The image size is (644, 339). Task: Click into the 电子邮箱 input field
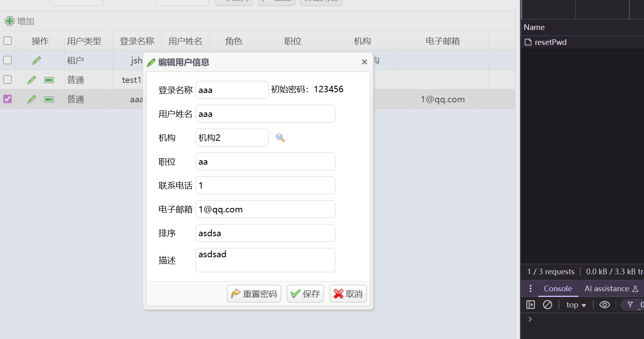[265, 209]
